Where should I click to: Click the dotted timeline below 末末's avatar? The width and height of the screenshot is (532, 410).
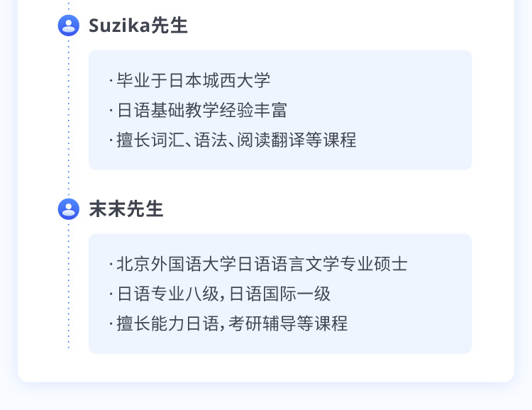point(69,284)
